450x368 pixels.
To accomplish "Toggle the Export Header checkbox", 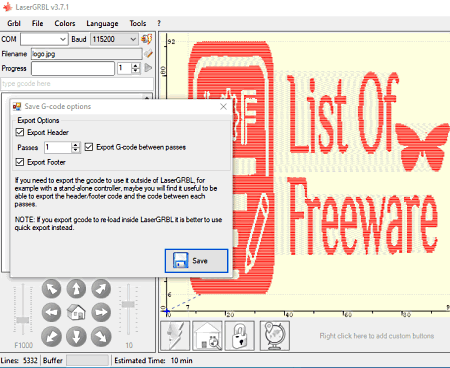I will click(20, 132).
